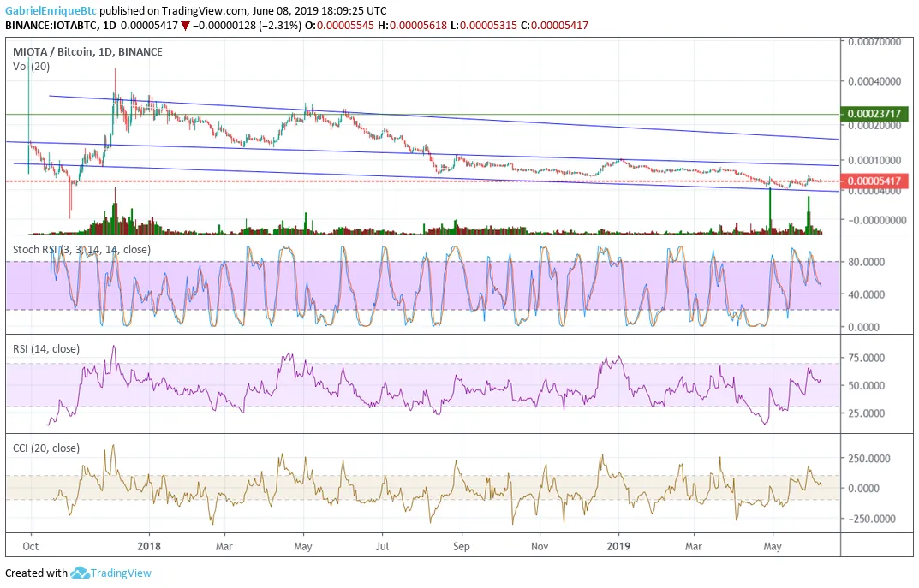
Task: Open the TradingView text link at bottom
Action: [121, 573]
